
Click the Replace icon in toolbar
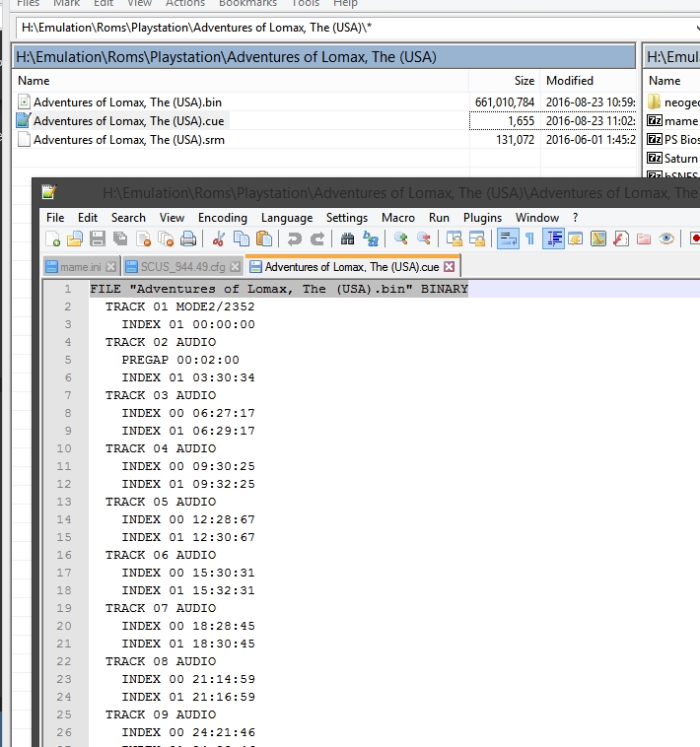pos(371,238)
